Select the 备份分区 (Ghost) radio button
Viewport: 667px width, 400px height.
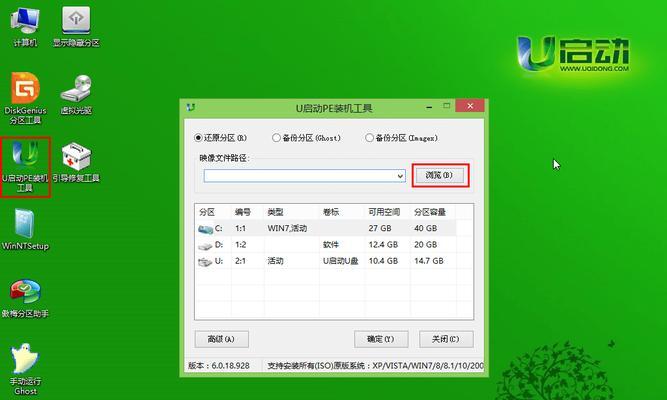276,138
